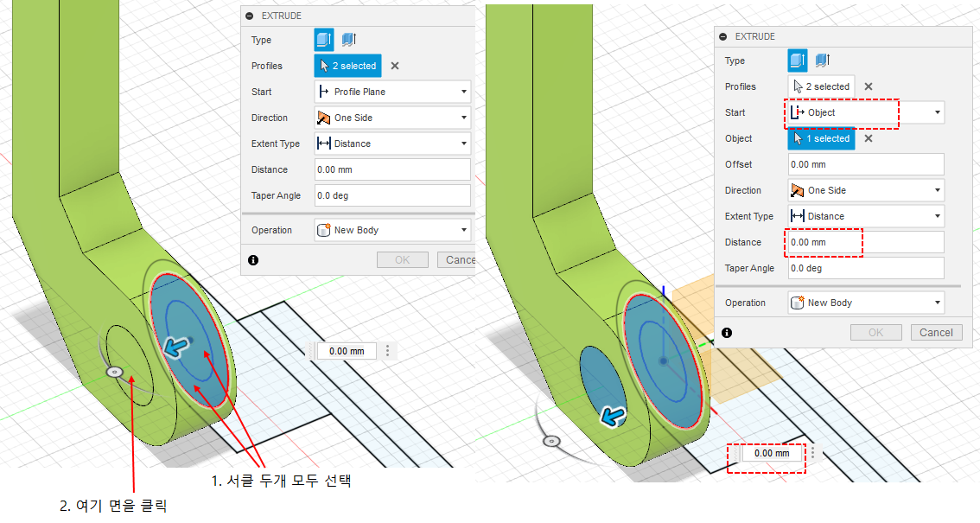Open Direction dropdown in Profile Plane dialog
Screen dimensions: 980x523
[392, 118]
